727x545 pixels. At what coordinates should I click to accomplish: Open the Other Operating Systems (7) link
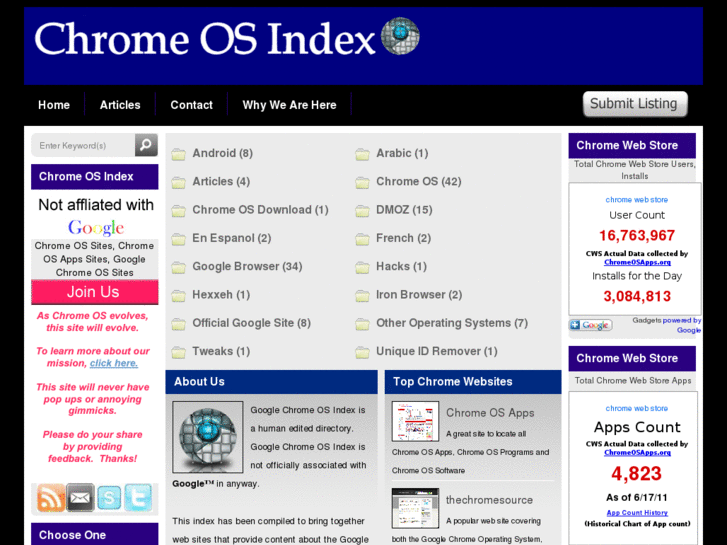pos(452,323)
